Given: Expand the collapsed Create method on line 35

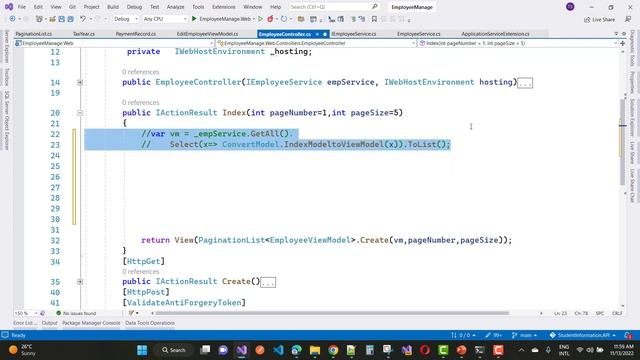Looking at the screenshot, I should pyautogui.click(x=80, y=282).
